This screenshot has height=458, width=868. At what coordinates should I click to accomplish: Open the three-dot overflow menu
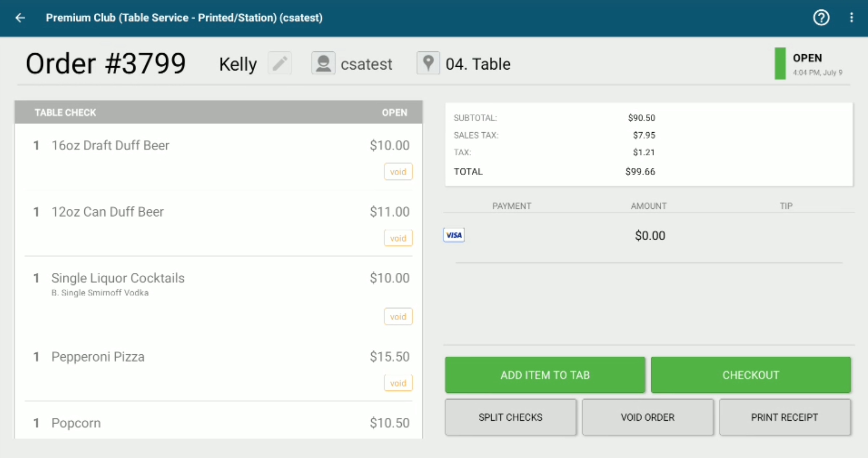click(x=851, y=18)
